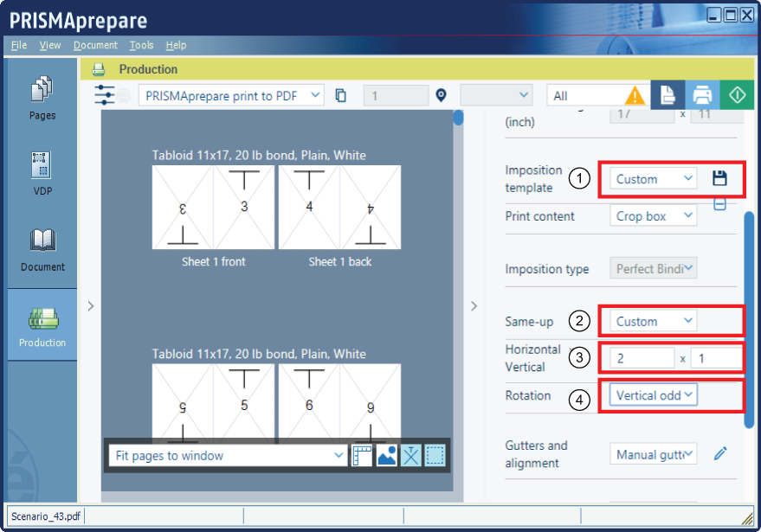Click the Imposition template label
Viewport: 761px width, 532px height.
coord(533,179)
